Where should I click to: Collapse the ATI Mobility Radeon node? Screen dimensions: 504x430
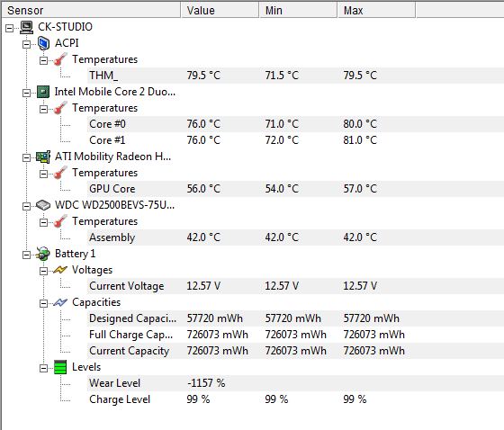(x=26, y=157)
